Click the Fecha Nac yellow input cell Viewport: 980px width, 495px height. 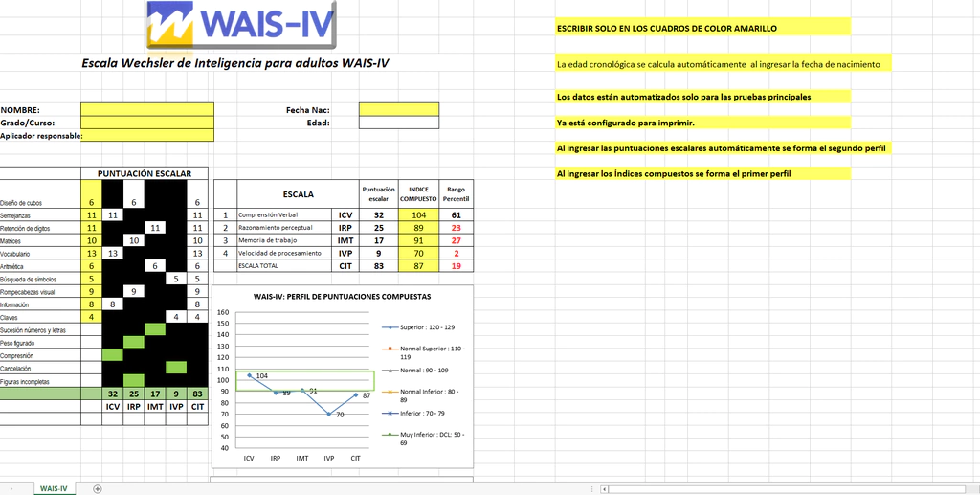pos(398,109)
